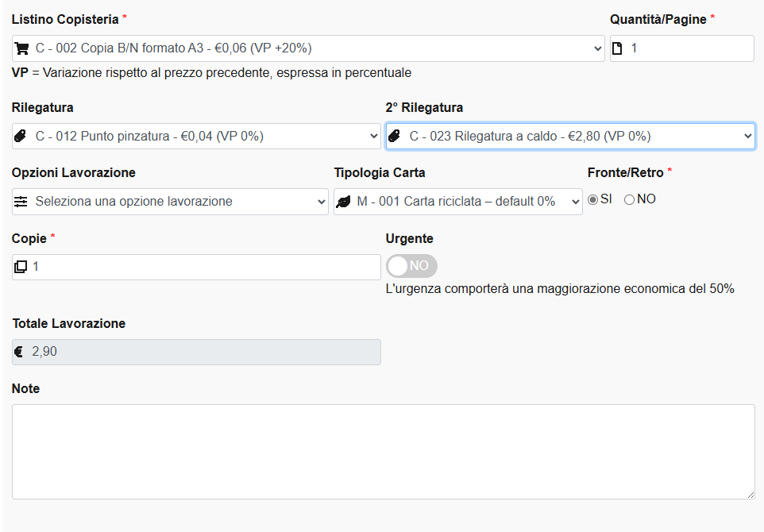Select SI for Fronte/Retro

(592, 200)
